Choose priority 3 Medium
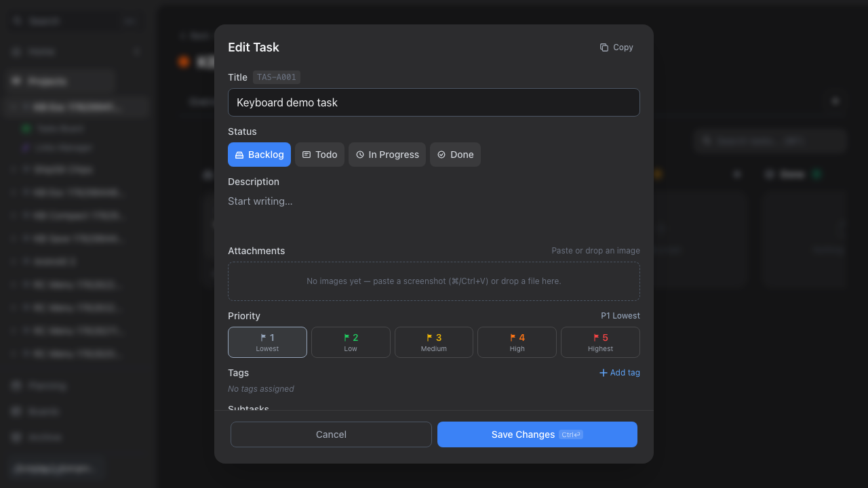 point(434,342)
